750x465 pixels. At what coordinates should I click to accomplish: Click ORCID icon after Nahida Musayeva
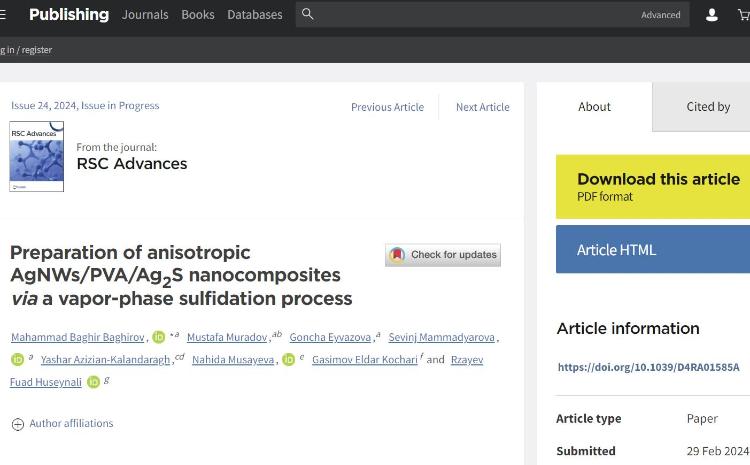pyautogui.click(x=288, y=360)
